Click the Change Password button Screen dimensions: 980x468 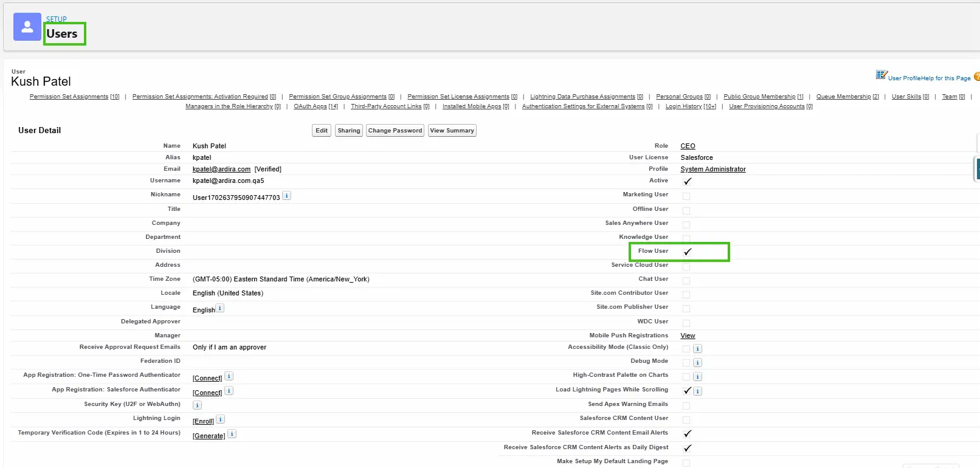395,131
